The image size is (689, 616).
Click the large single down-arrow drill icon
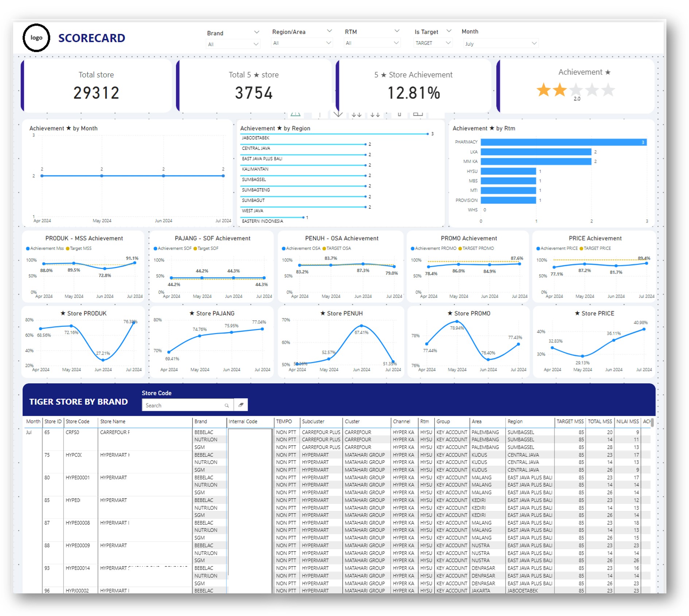coord(338,114)
